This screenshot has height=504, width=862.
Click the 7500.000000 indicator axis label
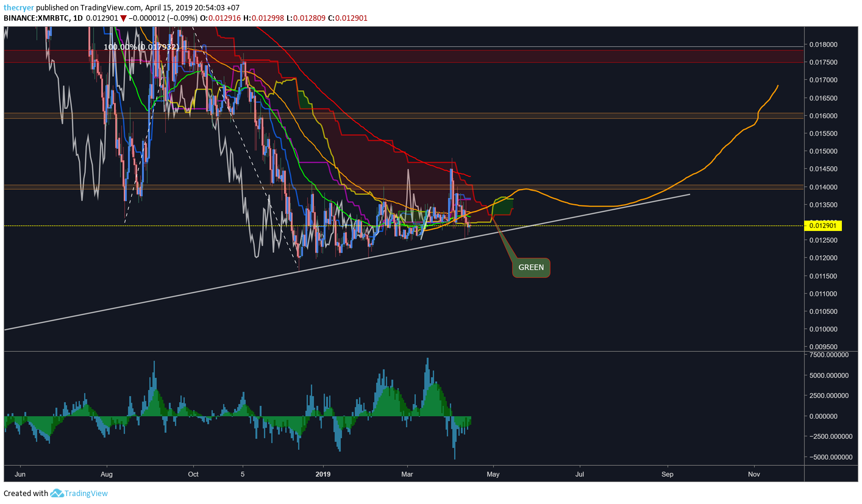point(828,355)
